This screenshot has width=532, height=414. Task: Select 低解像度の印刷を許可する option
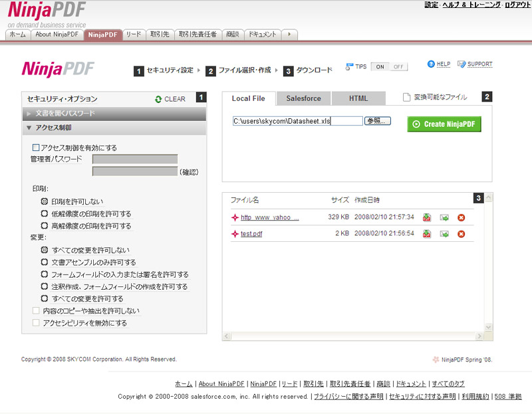click(44, 213)
